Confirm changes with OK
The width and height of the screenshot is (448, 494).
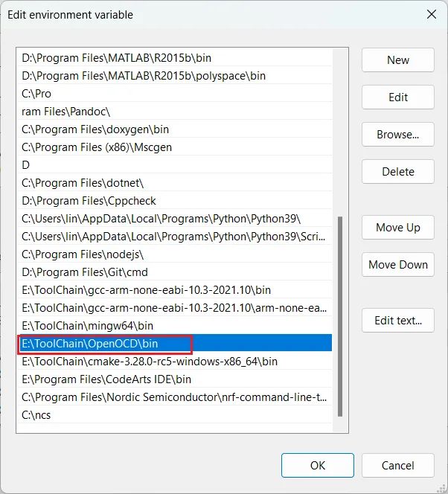click(318, 466)
